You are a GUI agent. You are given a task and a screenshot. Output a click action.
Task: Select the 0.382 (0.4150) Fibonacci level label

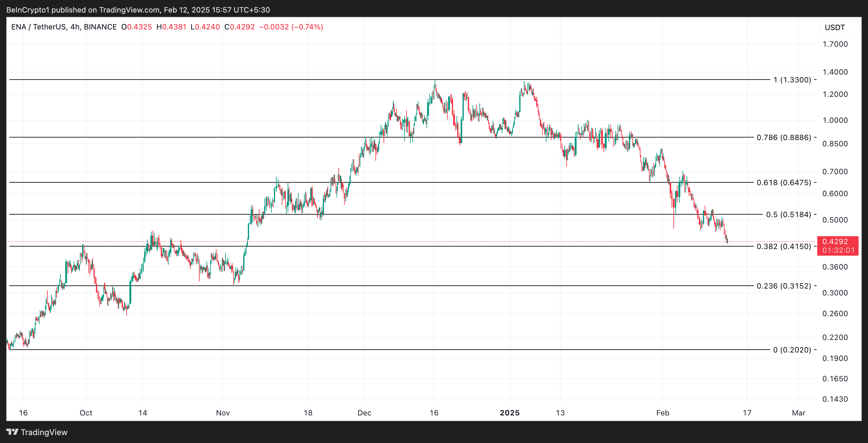coord(783,247)
